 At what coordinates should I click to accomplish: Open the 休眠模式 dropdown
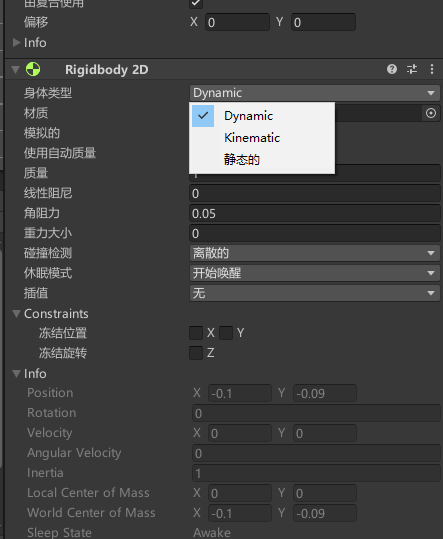point(314,273)
